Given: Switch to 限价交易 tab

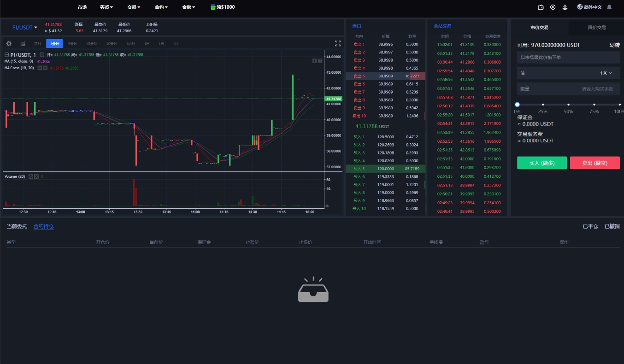Looking at the screenshot, I should [597, 28].
